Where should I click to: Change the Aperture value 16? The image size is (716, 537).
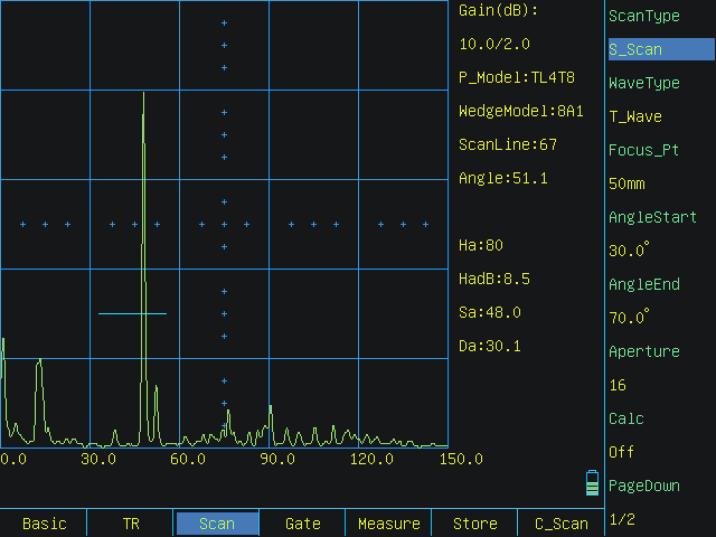click(x=660, y=385)
